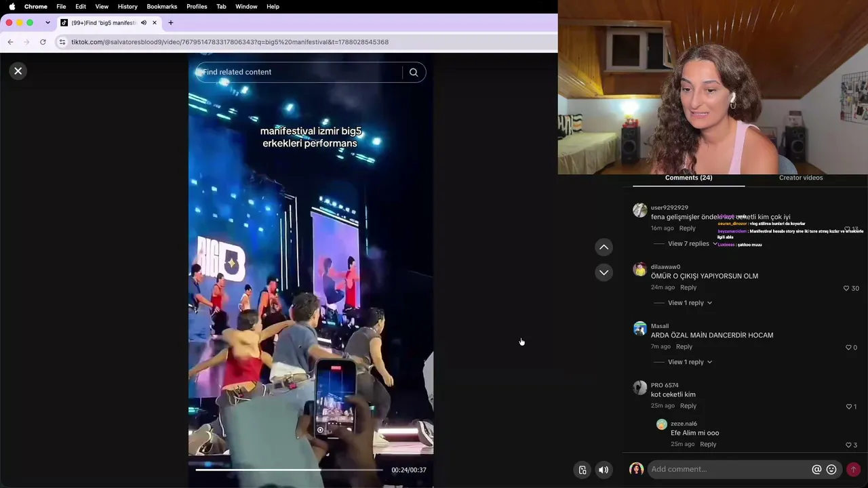This screenshot has width=868, height=488.
Task: Open the mention @ icon in comment box
Action: coord(816,469)
